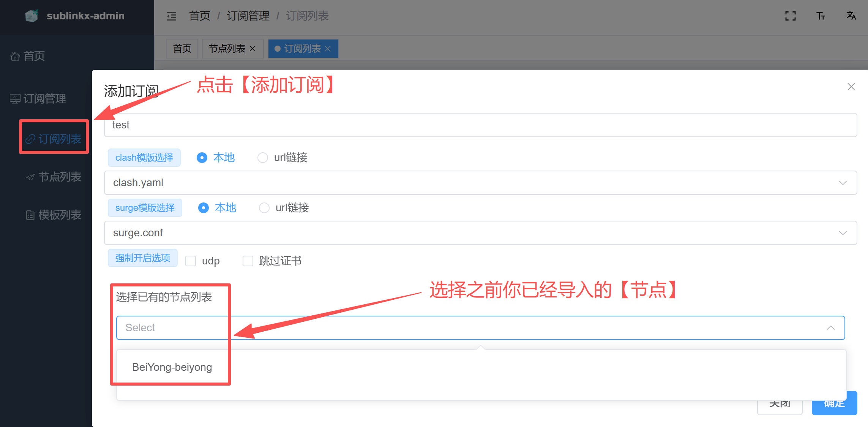The image size is (868, 427).
Task: Switch to the 首页 tab
Action: tap(182, 49)
